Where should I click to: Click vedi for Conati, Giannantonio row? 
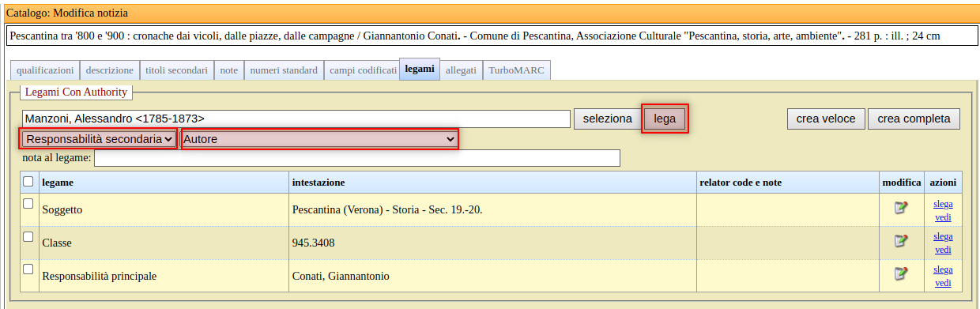943,282
